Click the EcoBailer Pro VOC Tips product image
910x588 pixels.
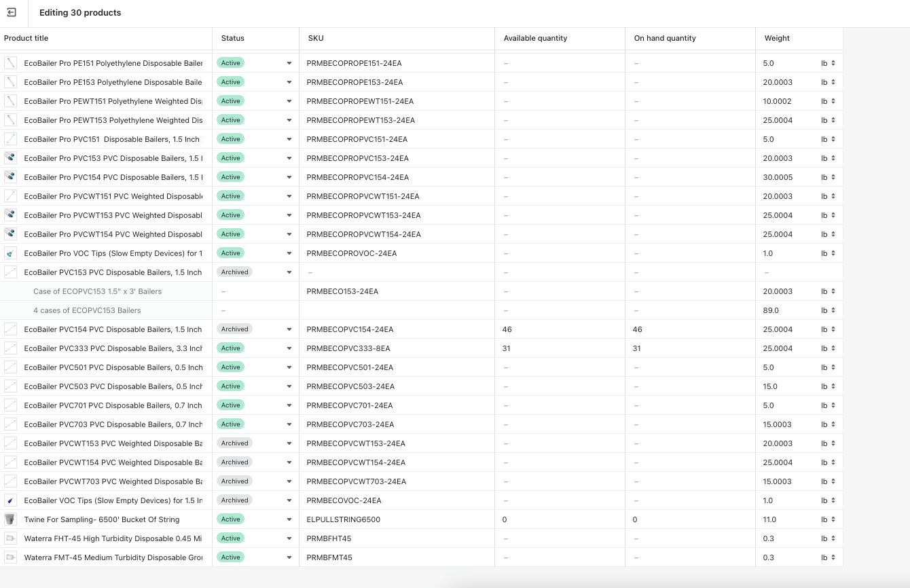coord(10,253)
